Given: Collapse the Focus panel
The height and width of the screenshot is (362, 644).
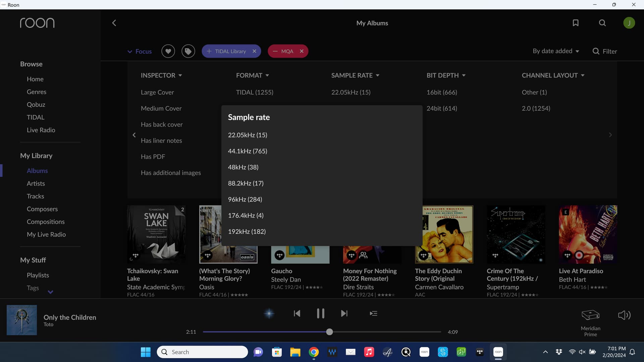Looking at the screenshot, I should 140,51.
